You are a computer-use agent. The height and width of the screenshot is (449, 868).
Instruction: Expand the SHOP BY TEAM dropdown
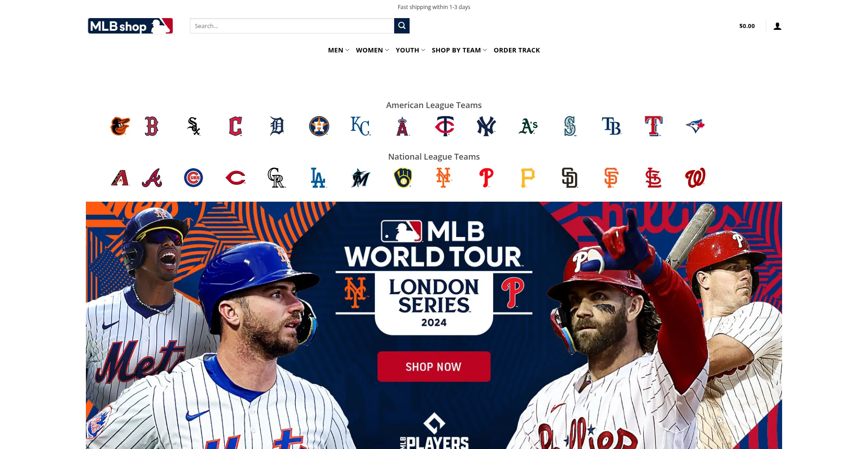click(459, 50)
